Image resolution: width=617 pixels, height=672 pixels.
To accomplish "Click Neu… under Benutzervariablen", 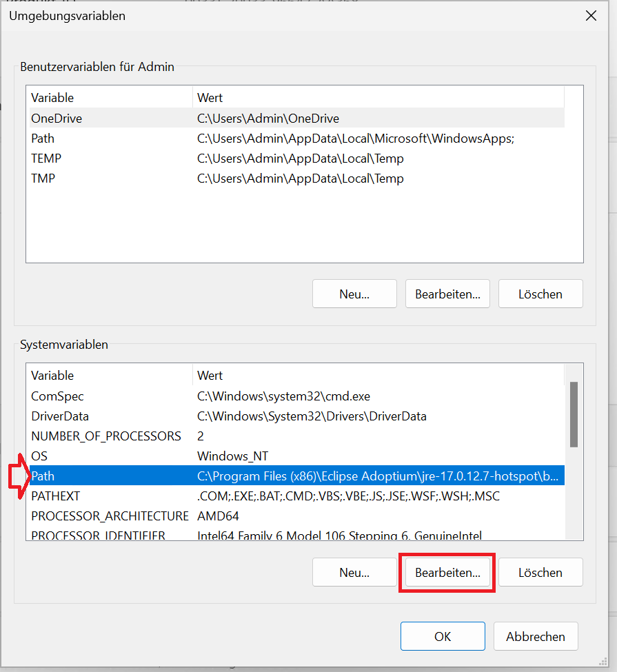I will [x=354, y=294].
